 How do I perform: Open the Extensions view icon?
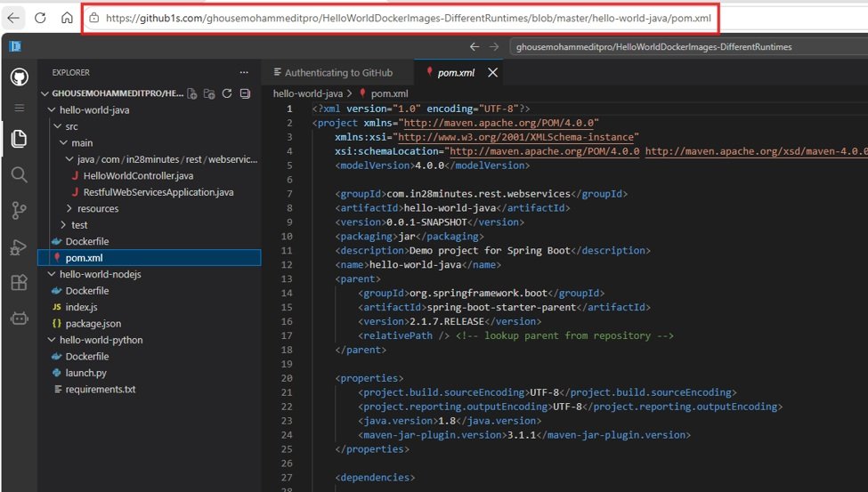coord(20,282)
